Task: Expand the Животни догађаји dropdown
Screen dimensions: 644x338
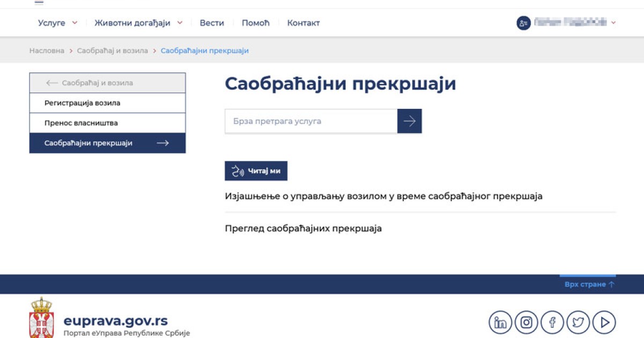Action: pos(138,23)
